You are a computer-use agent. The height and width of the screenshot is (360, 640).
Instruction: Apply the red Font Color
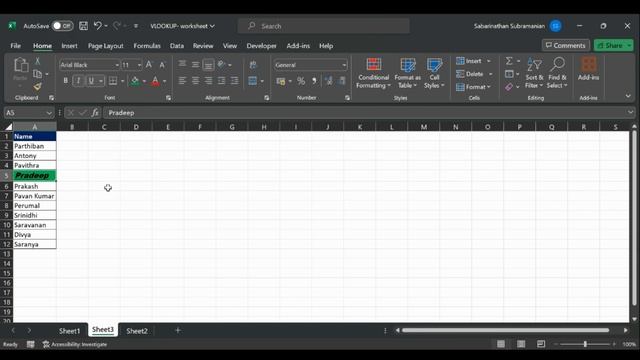[155, 81]
